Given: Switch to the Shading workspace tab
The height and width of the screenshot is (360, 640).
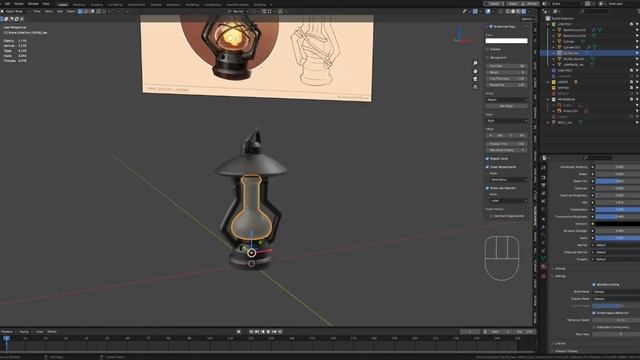Looking at the screenshot, I should tap(156, 4).
